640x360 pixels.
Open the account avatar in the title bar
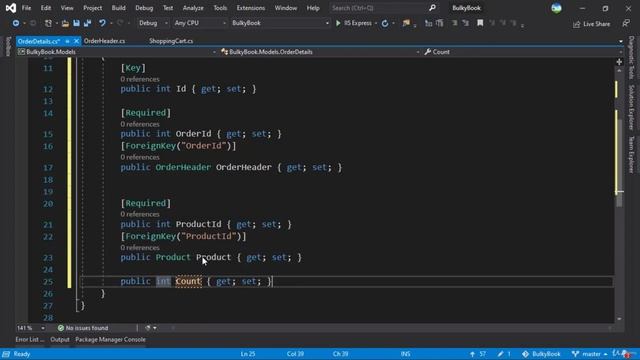556,8
